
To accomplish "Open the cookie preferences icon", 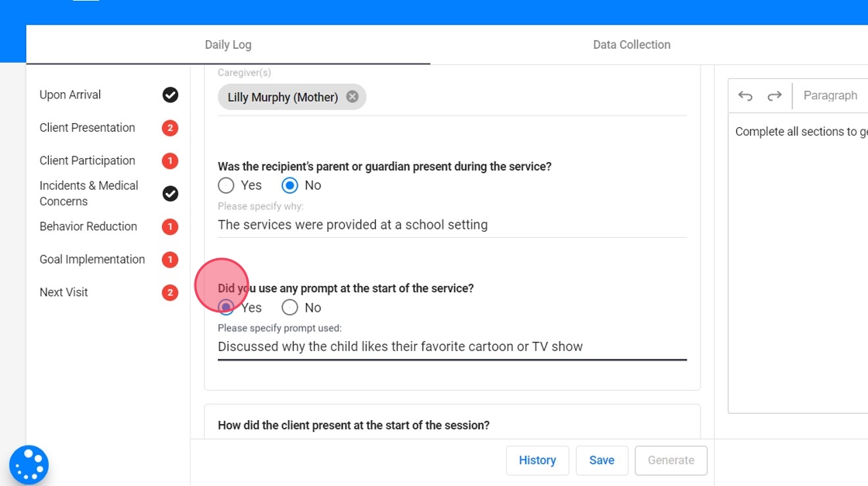I will click(x=29, y=465).
